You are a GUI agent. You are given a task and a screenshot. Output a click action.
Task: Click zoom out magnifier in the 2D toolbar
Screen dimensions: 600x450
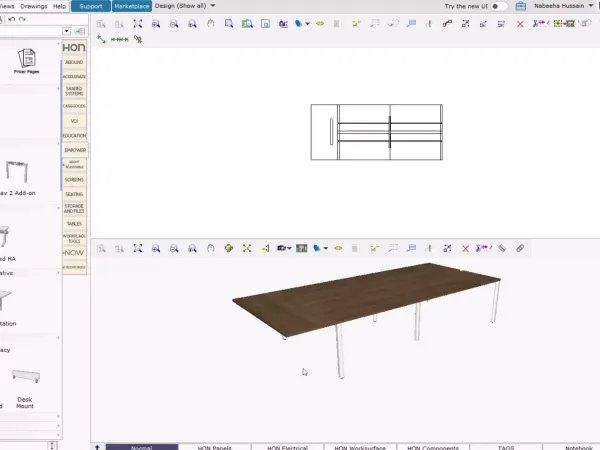(174, 24)
